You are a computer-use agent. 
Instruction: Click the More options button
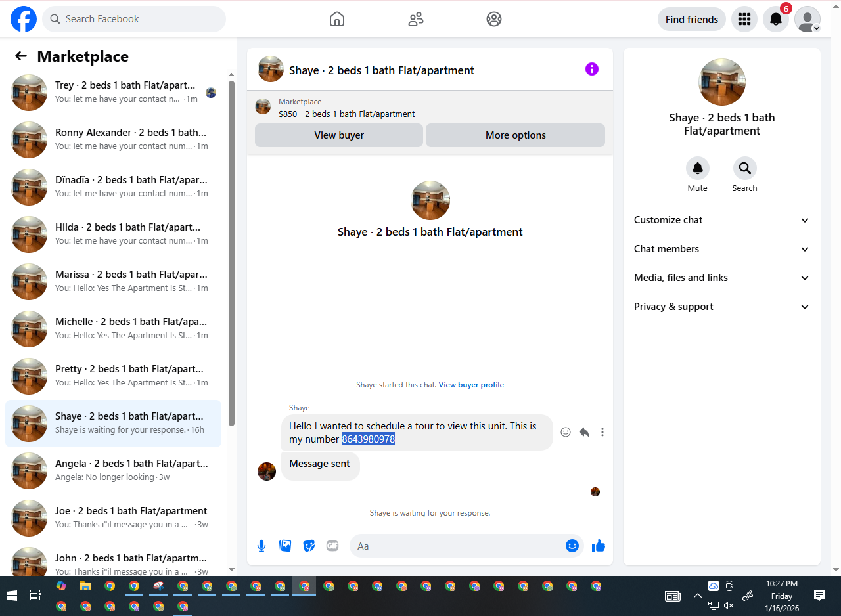(x=516, y=135)
